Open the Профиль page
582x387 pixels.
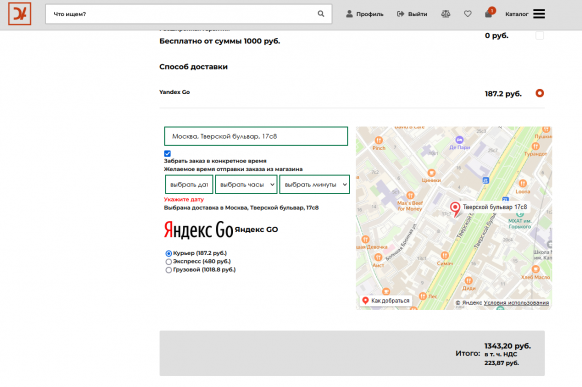point(364,14)
